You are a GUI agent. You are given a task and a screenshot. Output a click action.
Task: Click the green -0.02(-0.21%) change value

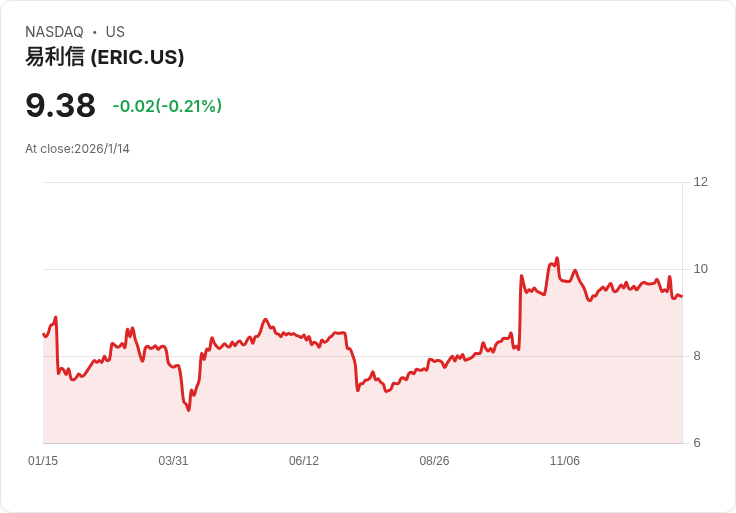point(167,106)
